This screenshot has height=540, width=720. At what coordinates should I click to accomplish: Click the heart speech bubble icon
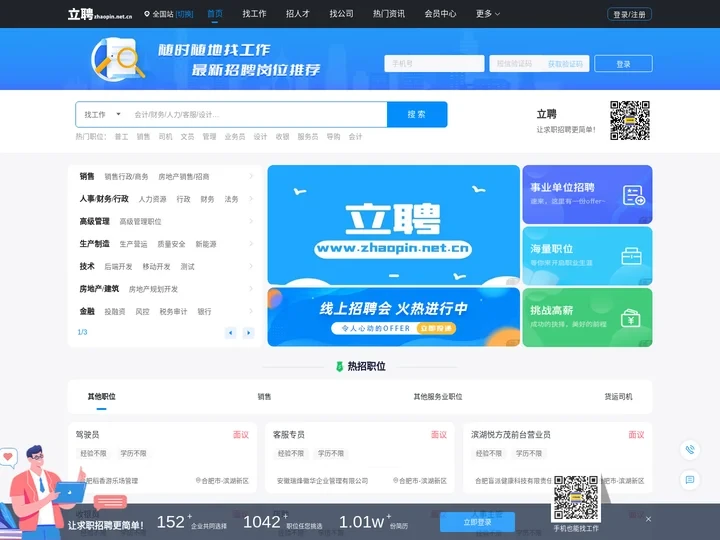[8, 458]
